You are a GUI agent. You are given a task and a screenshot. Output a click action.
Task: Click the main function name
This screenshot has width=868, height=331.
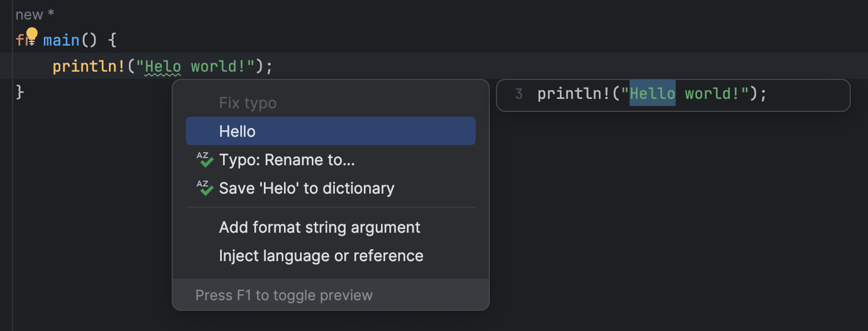coord(61,40)
